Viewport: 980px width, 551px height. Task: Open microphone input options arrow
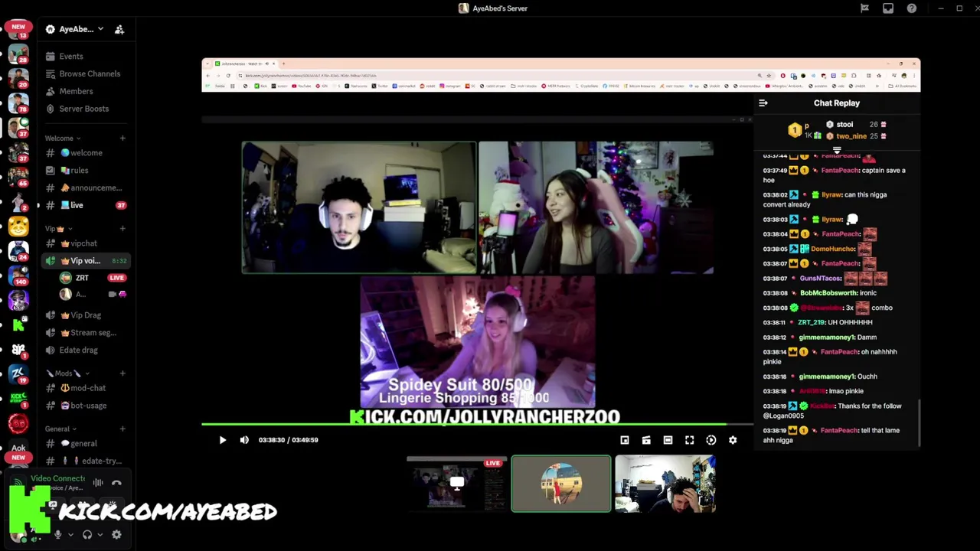click(70, 535)
